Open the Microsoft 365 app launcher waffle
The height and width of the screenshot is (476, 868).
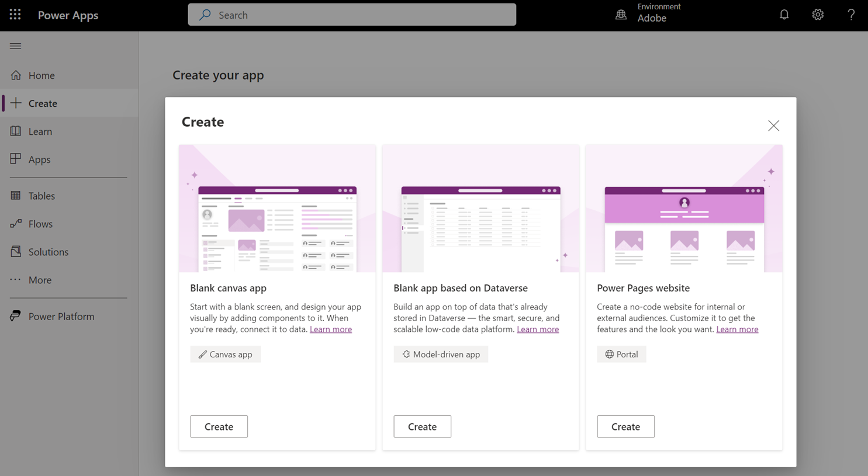coord(15,15)
